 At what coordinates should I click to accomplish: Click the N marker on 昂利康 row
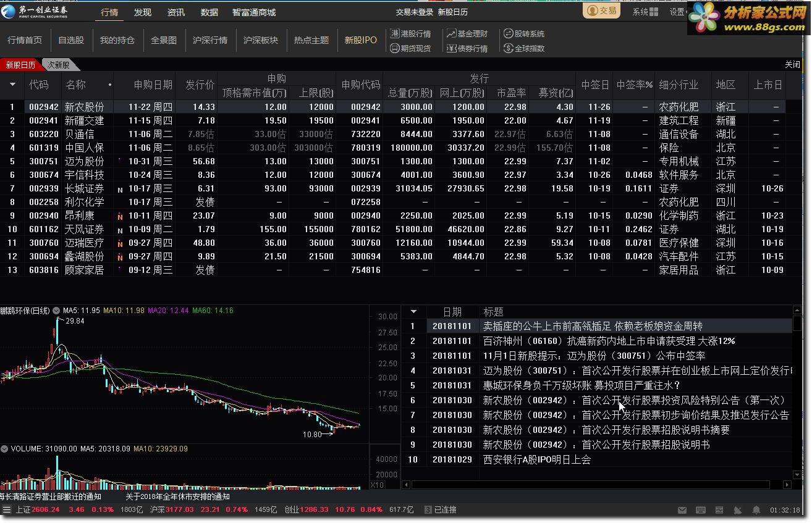120,216
